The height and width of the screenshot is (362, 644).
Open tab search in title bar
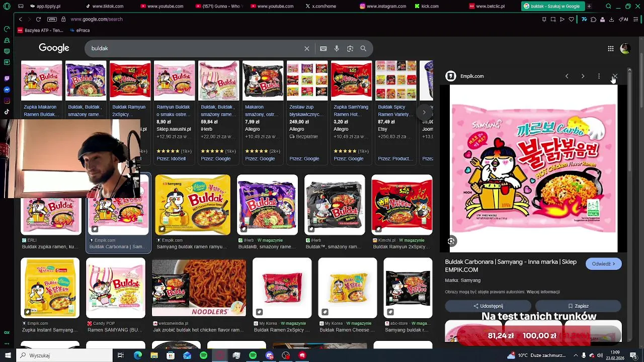(x=608, y=6)
